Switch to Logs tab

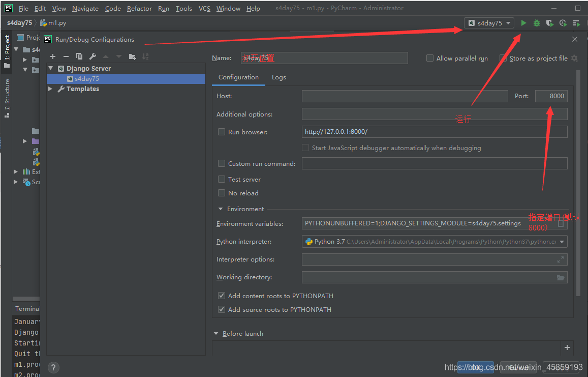278,77
